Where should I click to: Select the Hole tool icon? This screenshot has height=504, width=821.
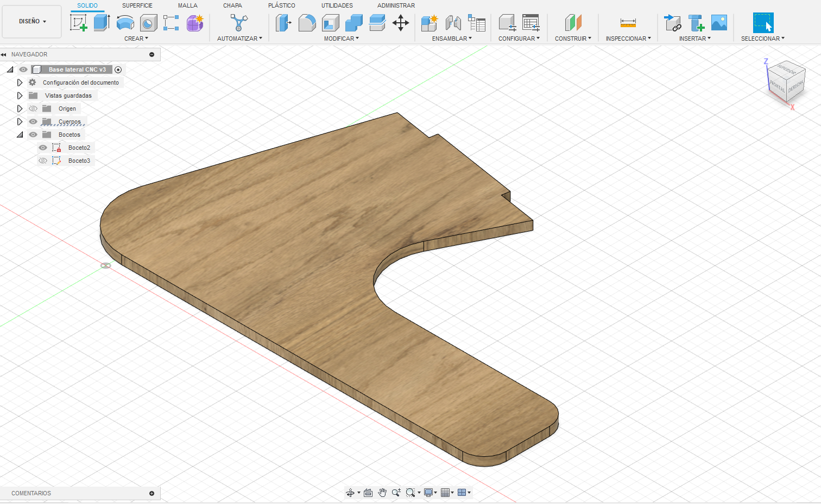(148, 23)
